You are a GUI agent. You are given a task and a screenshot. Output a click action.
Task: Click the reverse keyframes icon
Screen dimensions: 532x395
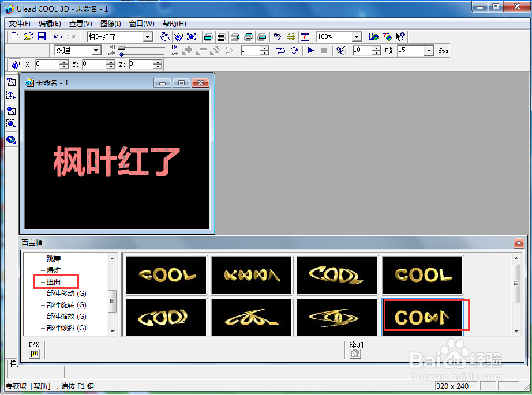click(215, 51)
